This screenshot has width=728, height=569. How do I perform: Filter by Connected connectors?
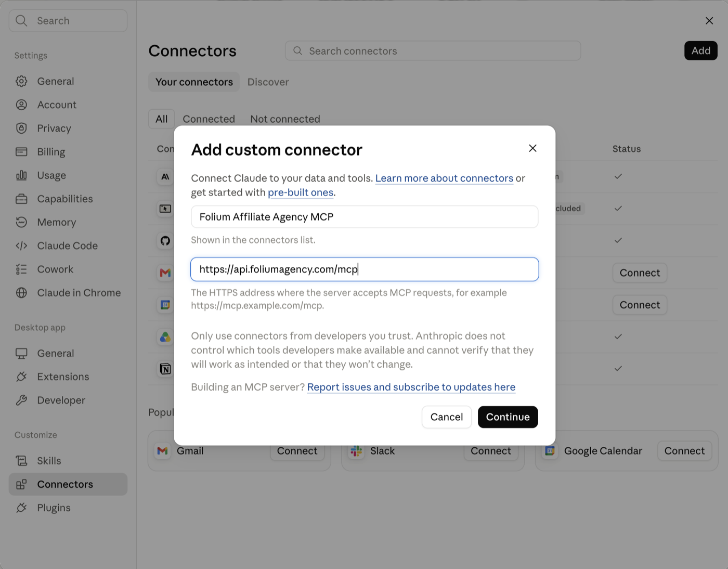(209, 119)
